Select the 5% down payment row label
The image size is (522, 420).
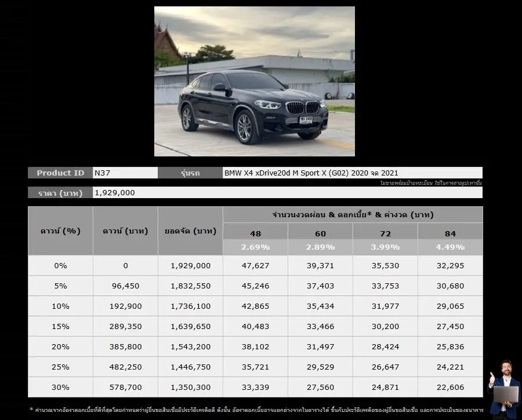[60, 286]
